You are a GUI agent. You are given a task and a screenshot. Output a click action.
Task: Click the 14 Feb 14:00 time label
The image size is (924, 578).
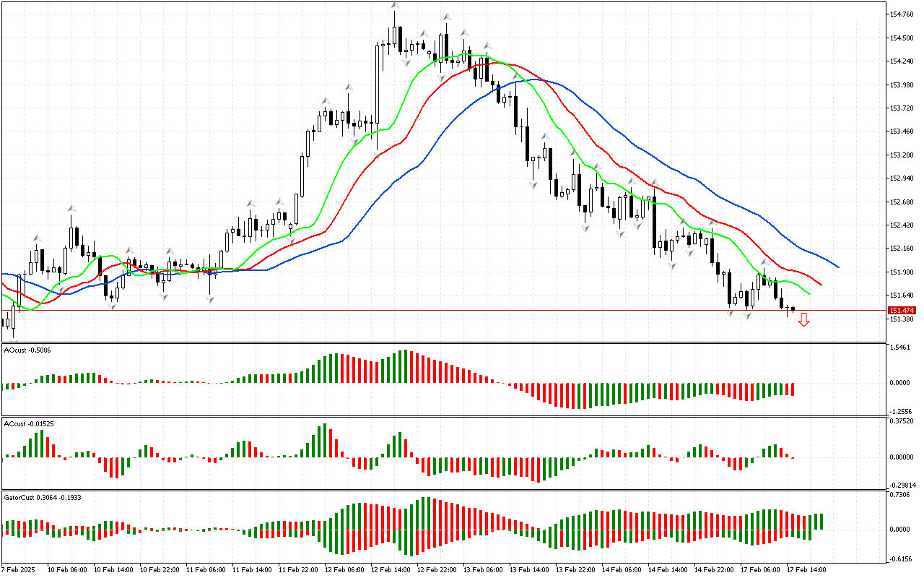pos(669,569)
